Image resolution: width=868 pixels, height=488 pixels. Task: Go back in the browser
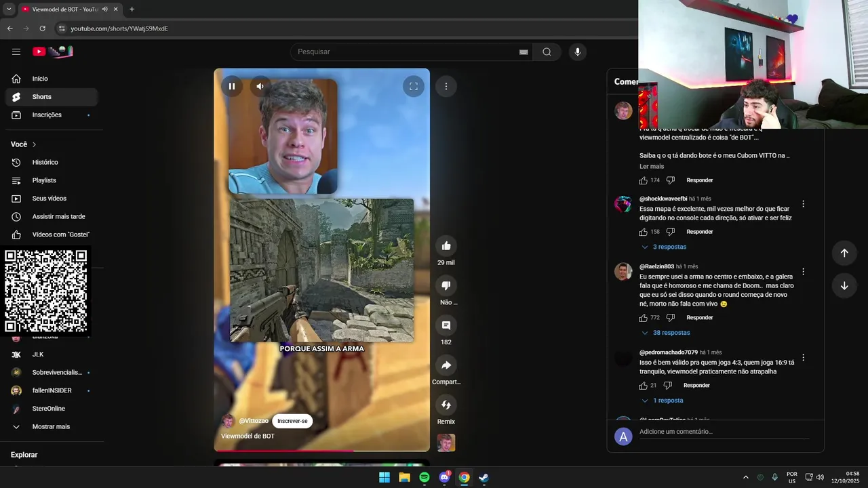tap(10, 28)
